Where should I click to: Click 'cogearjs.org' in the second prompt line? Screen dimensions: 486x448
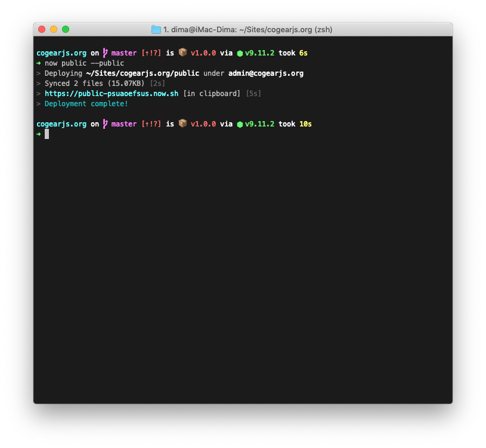tap(61, 124)
